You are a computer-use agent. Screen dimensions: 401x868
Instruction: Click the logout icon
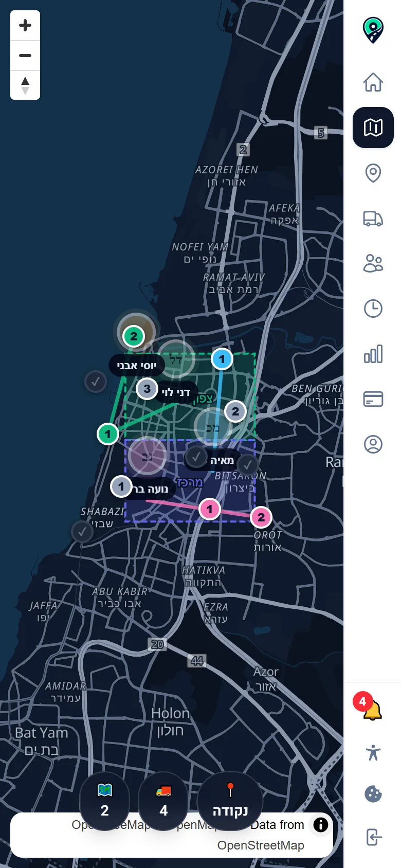[x=373, y=837]
